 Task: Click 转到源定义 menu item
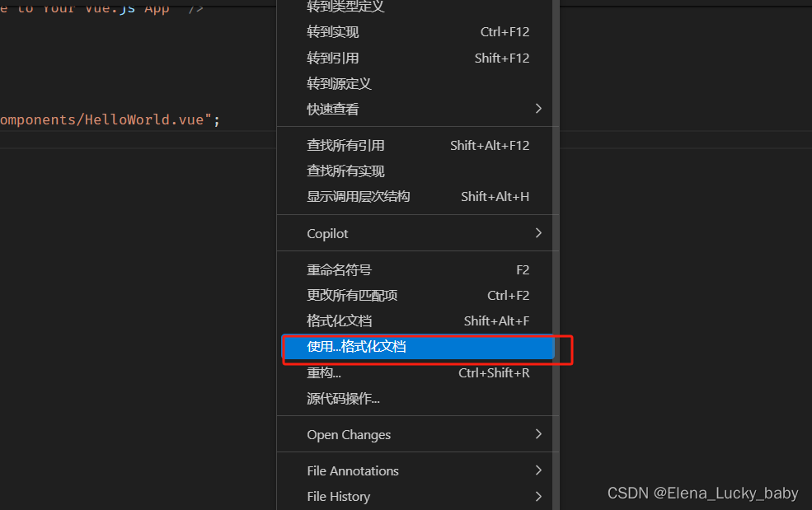click(417, 84)
